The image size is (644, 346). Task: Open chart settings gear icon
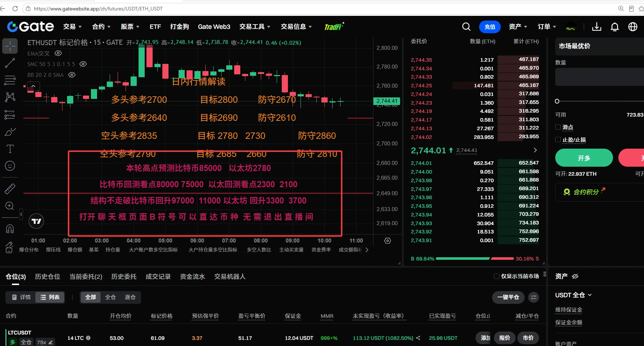coord(387,241)
